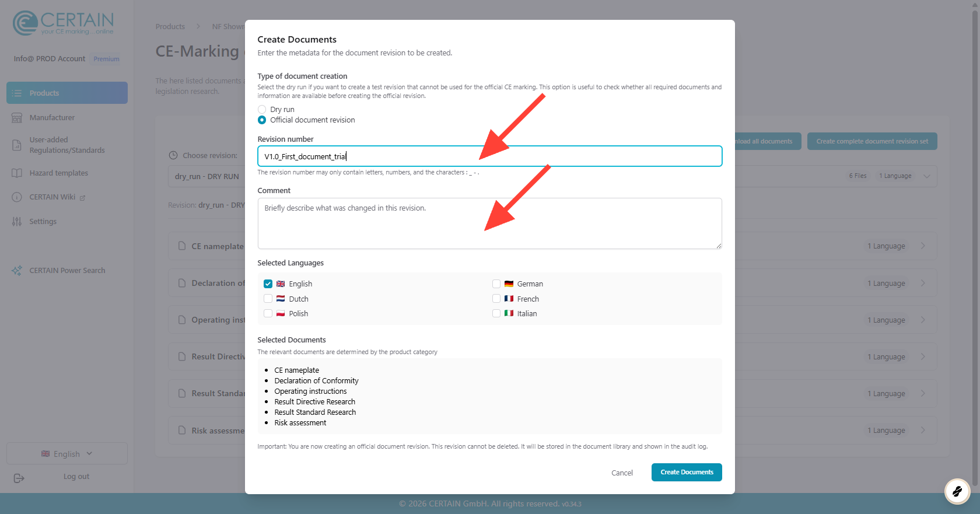Open the English language dropdown in sidebar

(67, 454)
